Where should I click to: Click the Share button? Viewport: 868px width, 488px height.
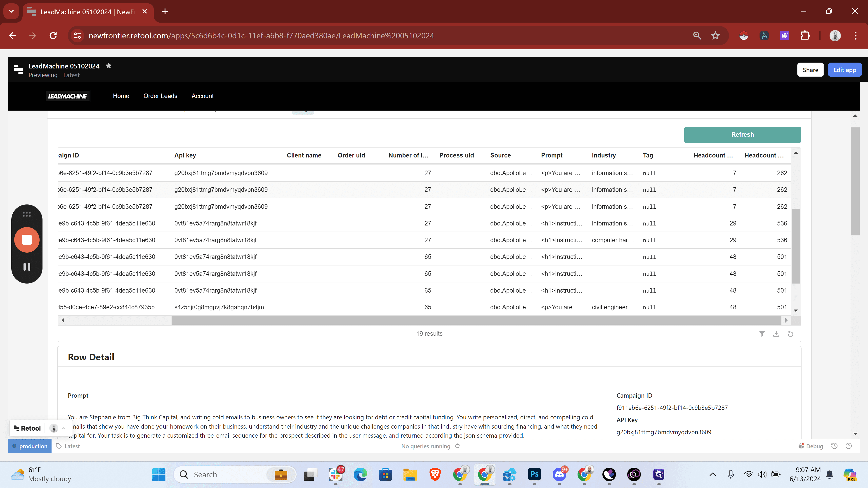pos(810,70)
